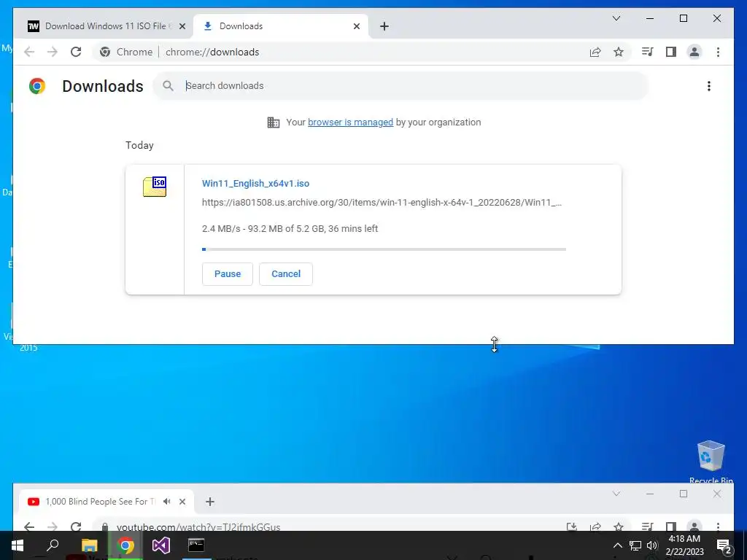The height and width of the screenshot is (560, 747).
Task: Bookmark the Downloads page with star
Action: pos(619,52)
